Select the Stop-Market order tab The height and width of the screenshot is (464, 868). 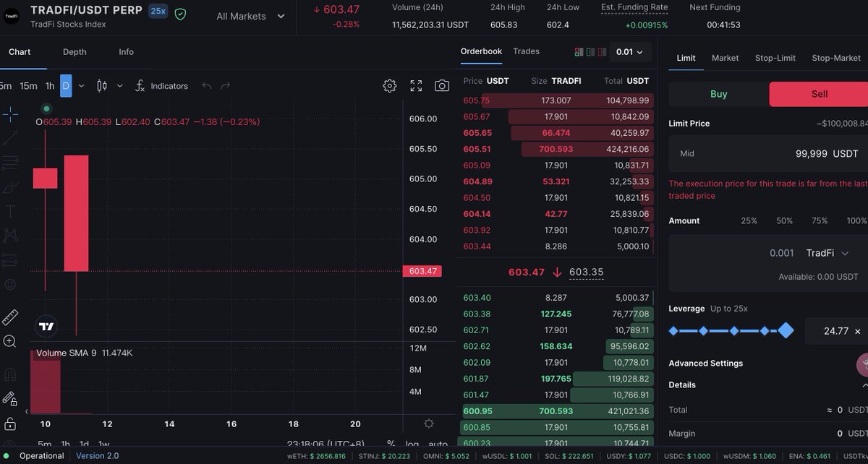[836, 58]
